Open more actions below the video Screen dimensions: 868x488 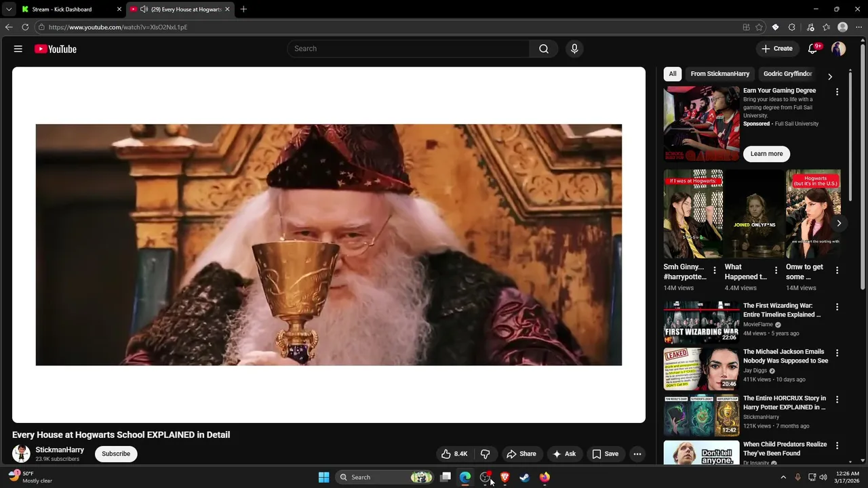637,454
